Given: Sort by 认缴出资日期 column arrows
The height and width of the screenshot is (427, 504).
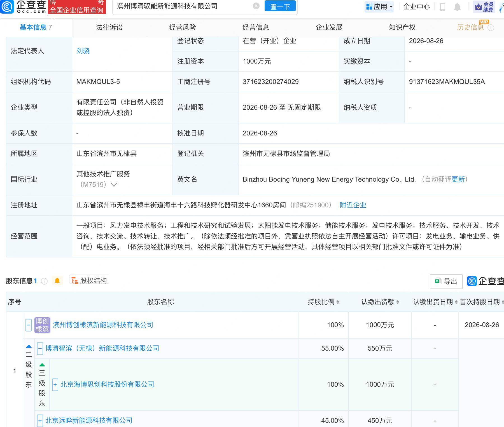Looking at the screenshot, I should click(456, 302).
